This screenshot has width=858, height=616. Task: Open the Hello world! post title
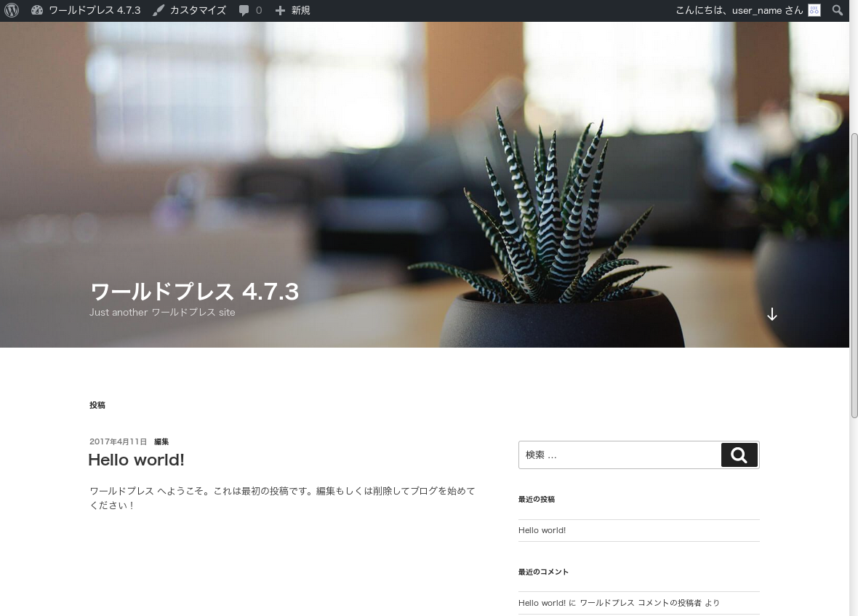136,460
